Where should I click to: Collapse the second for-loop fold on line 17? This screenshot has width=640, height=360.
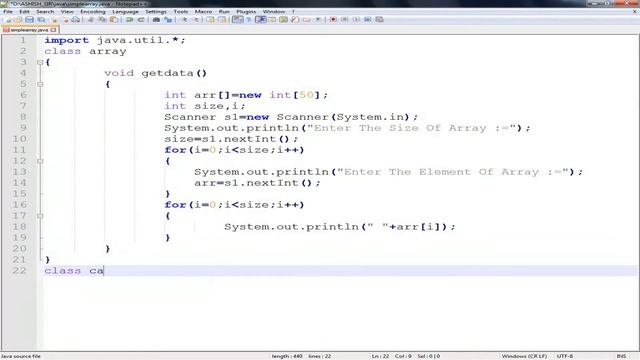tap(40, 216)
